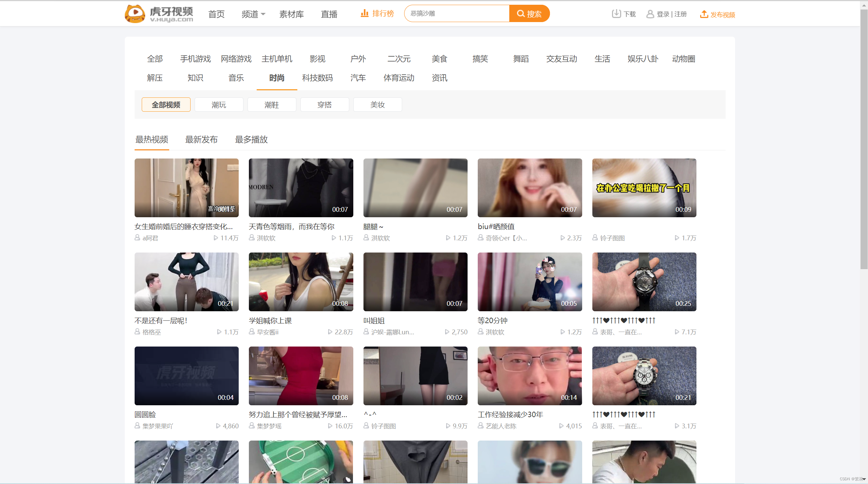The height and width of the screenshot is (484, 868).
Task: Select the 汽车 category
Action: [358, 78]
